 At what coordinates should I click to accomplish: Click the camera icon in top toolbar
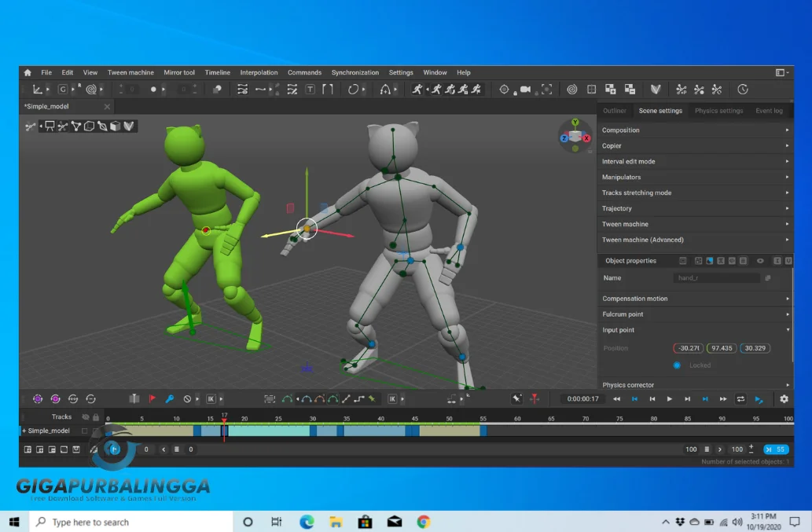[525, 90]
